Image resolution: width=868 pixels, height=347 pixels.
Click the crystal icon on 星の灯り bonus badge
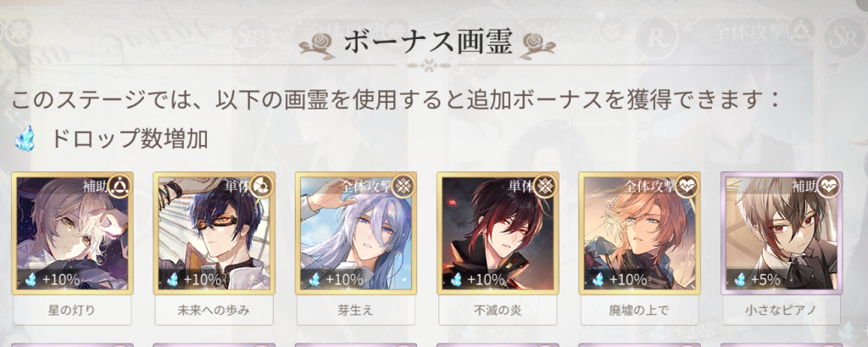31,279
